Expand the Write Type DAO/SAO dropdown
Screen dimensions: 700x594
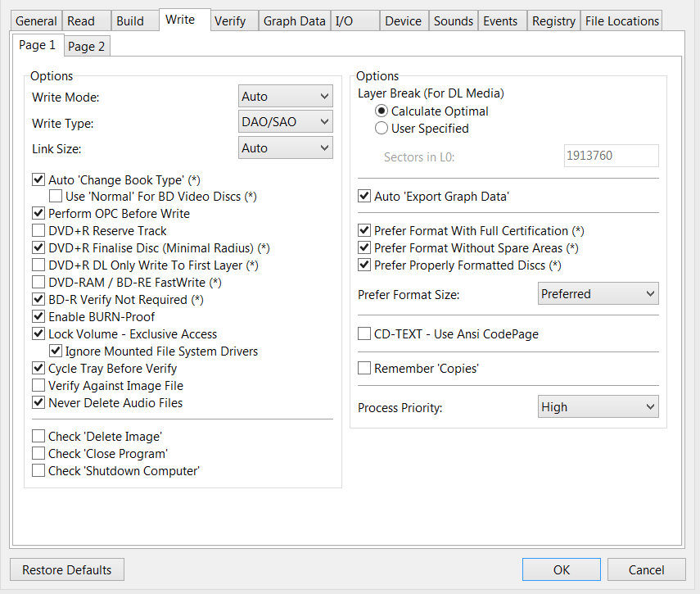point(285,122)
